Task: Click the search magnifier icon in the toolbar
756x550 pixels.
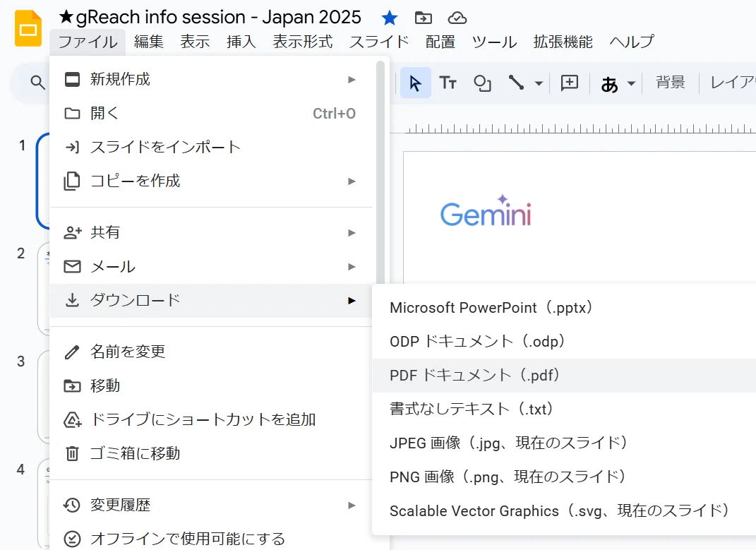Action: coord(37,83)
